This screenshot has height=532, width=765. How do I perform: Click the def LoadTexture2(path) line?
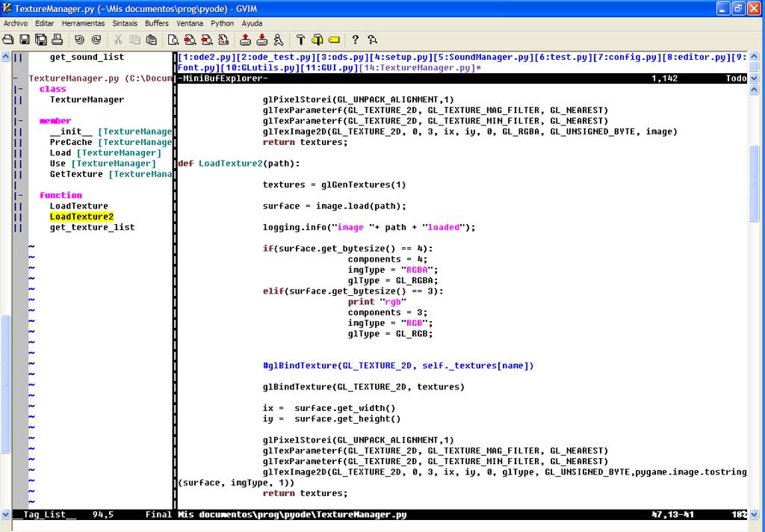(x=239, y=164)
